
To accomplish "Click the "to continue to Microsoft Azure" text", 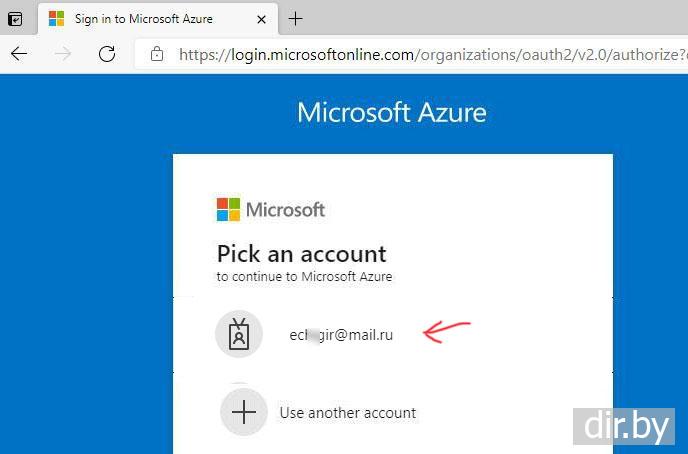I will click(x=304, y=276).
